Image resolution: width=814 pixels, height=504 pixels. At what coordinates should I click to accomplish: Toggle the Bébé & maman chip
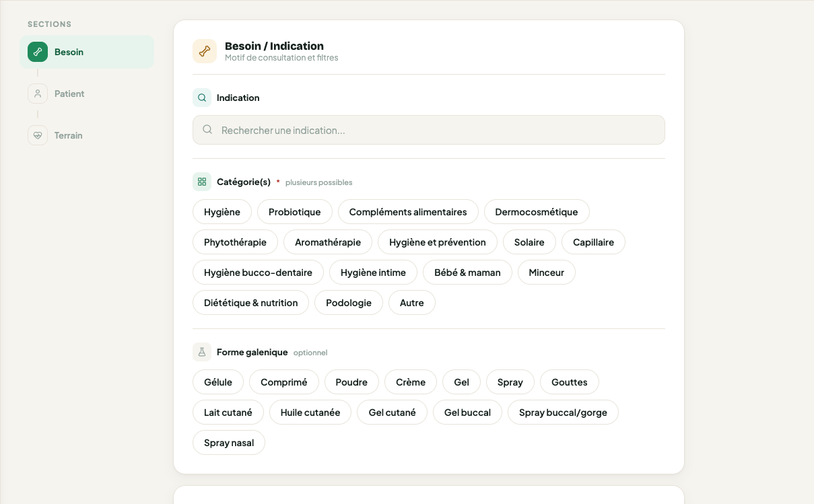click(467, 273)
